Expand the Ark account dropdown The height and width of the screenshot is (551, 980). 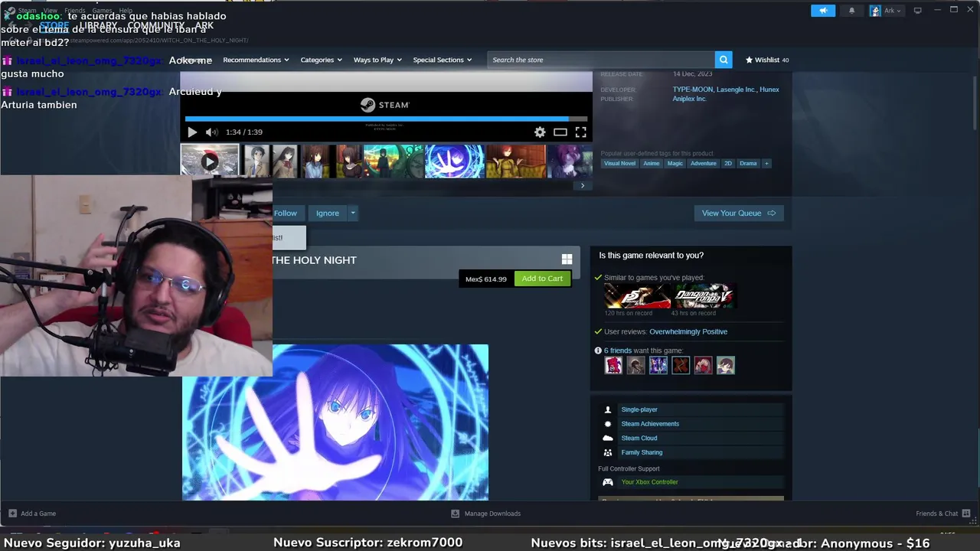pos(886,11)
